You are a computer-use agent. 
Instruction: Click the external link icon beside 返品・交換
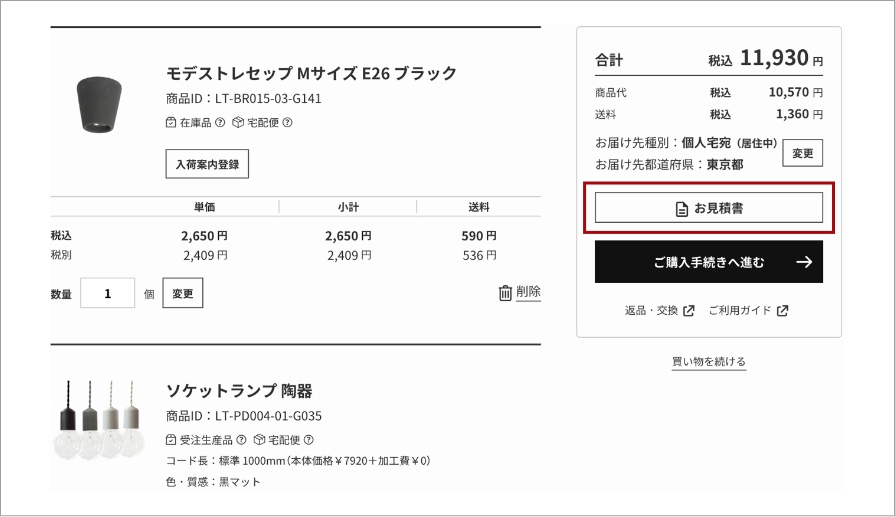(x=689, y=311)
